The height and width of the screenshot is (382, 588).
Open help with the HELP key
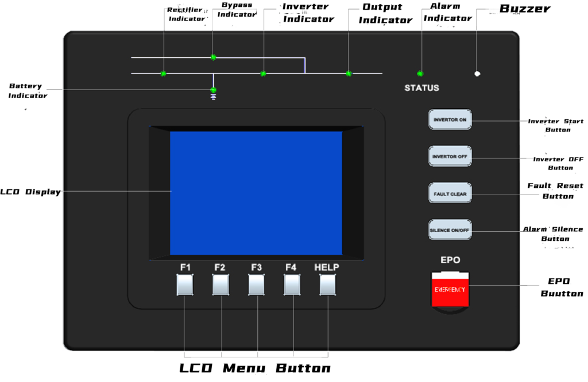coord(327,285)
